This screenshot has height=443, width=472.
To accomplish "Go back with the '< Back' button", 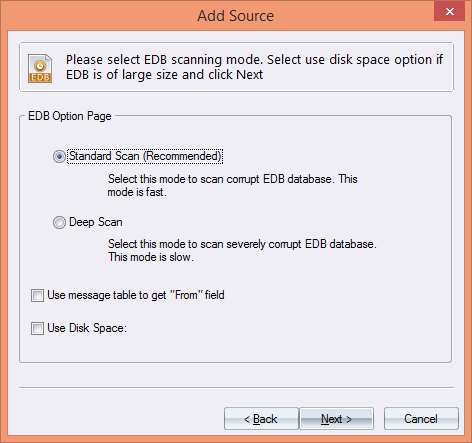I will click(x=261, y=419).
